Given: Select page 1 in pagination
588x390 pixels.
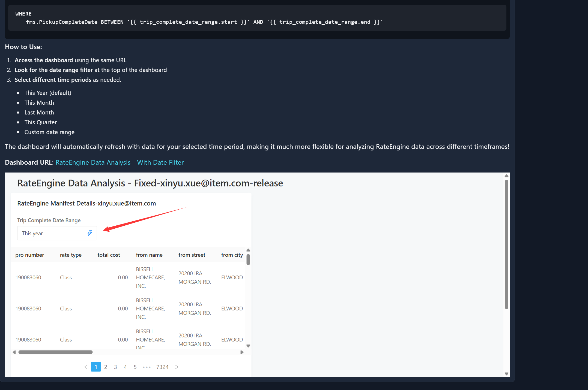Looking at the screenshot, I should pyautogui.click(x=96, y=367).
